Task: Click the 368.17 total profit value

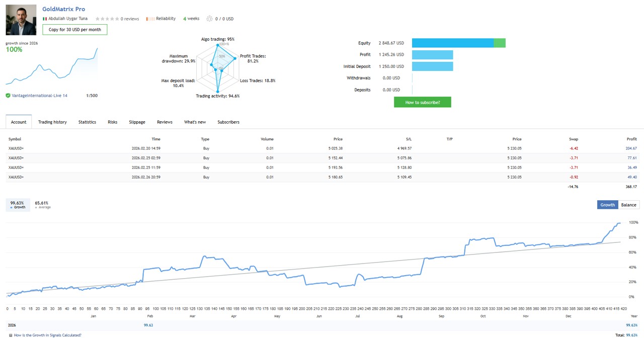Action: click(x=631, y=187)
